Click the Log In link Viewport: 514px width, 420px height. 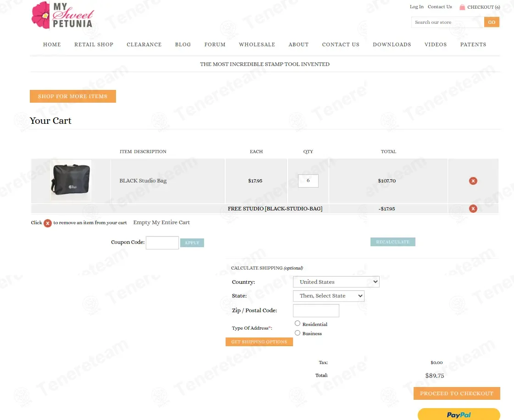click(416, 6)
